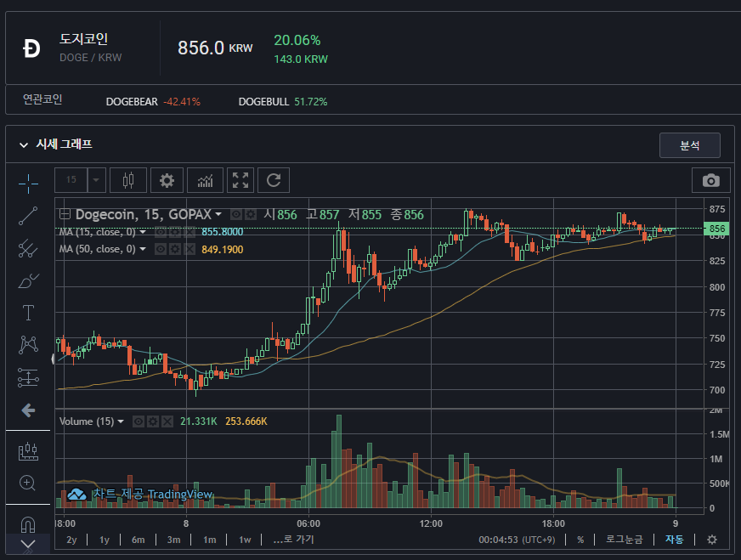The width and height of the screenshot is (741, 560).
Task: Open the ...로 가기 go-to date
Action: coord(293,540)
